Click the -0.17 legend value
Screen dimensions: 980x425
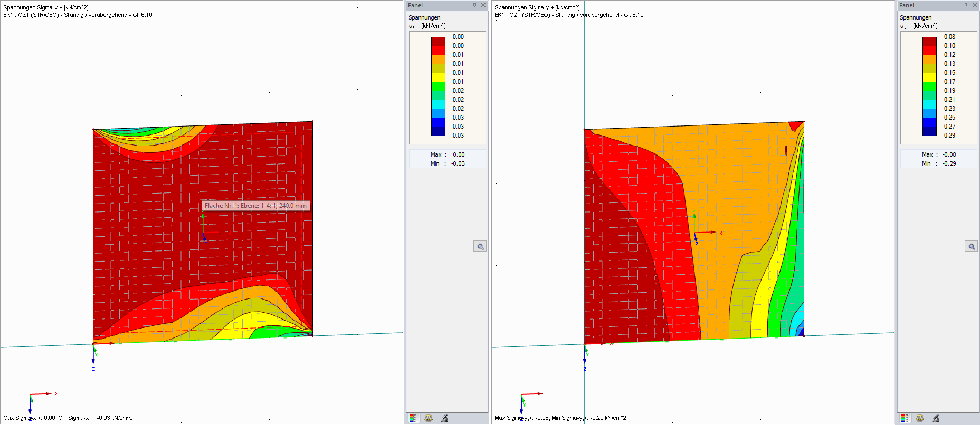949,82
